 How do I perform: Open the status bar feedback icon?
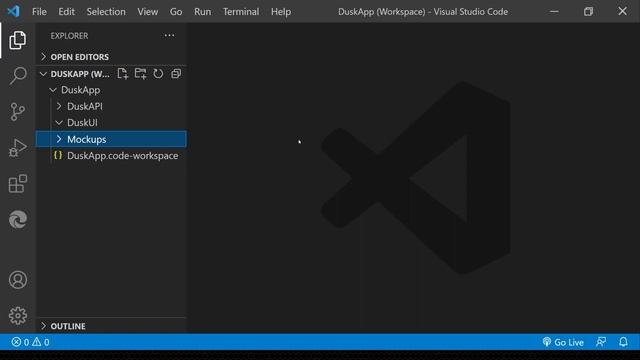coord(601,342)
